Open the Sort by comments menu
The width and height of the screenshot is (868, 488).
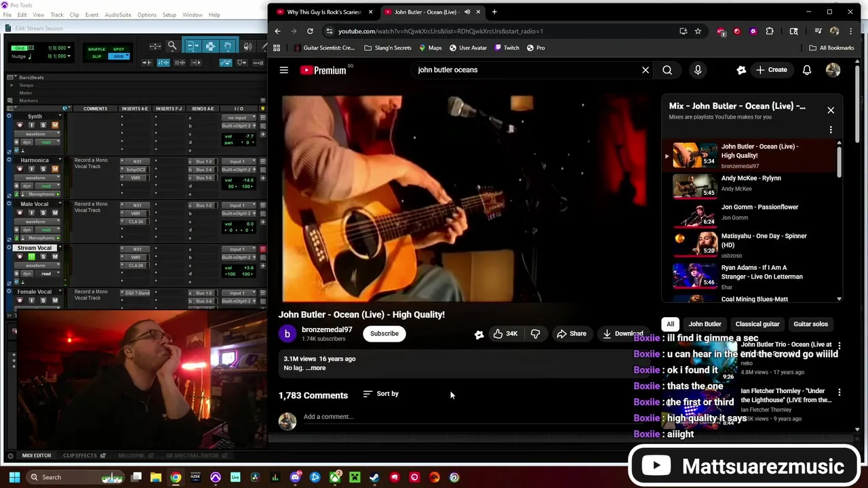(x=380, y=394)
